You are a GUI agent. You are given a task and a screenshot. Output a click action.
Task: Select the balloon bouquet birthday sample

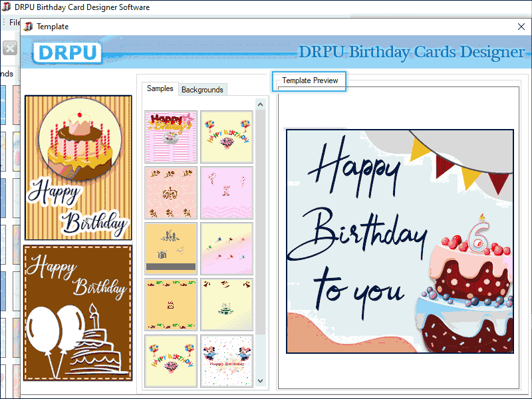[227, 136]
